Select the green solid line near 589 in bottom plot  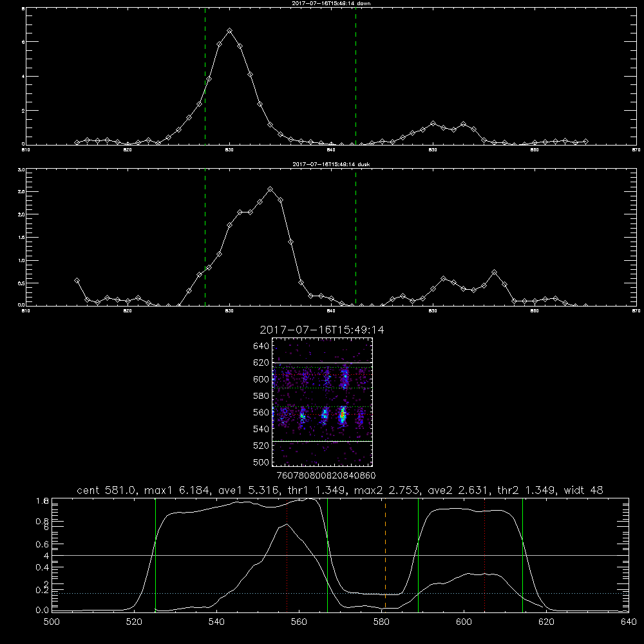[418, 555]
